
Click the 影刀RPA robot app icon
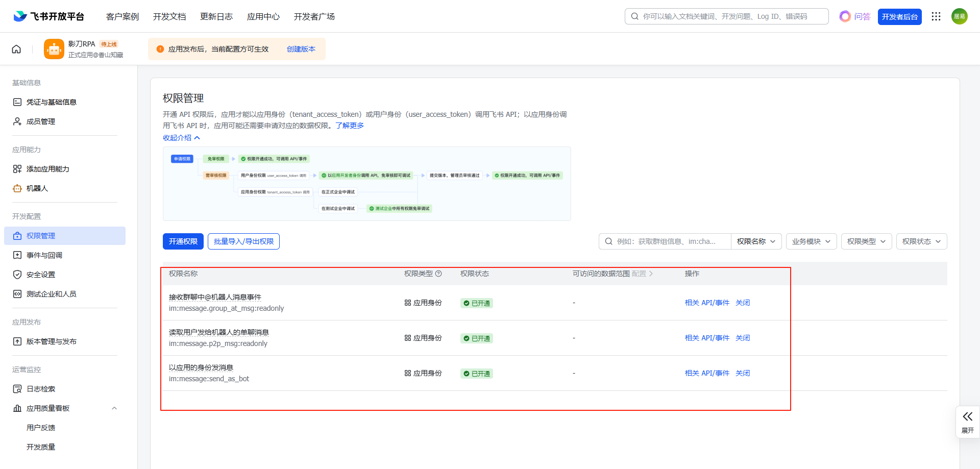click(x=54, y=49)
